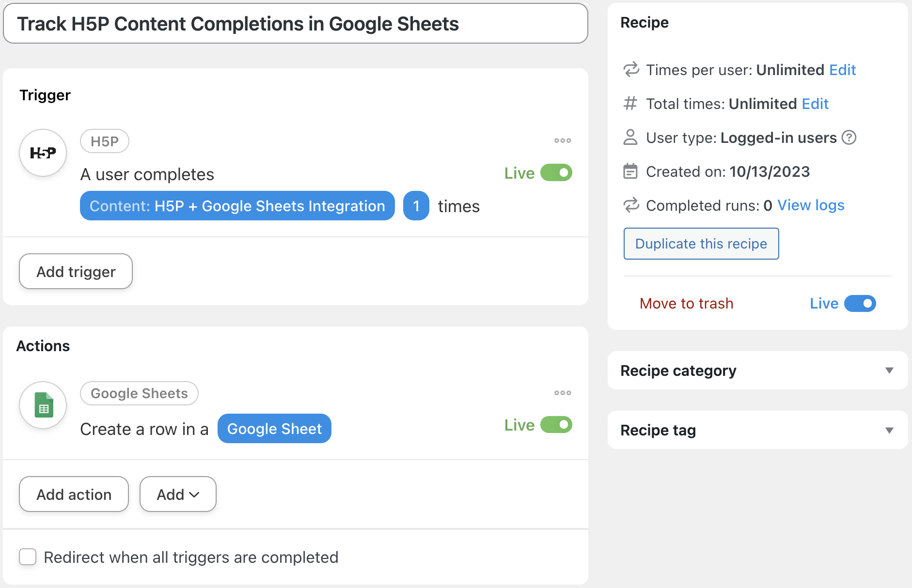Screen dimensions: 912x588
Task: Open the H5P trigger three-dot options menu
Action: [x=562, y=140]
